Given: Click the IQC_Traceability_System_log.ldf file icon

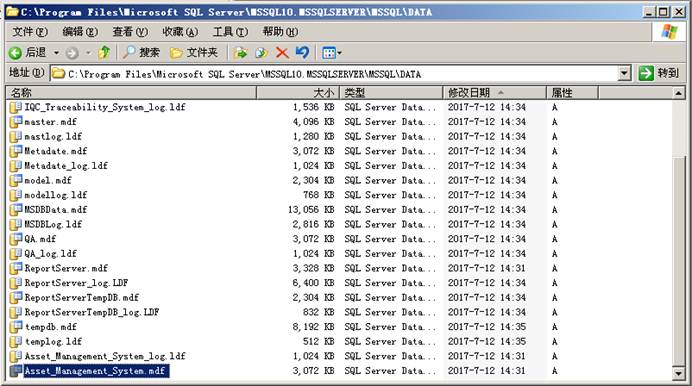Looking at the screenshot, I should 16,107.
